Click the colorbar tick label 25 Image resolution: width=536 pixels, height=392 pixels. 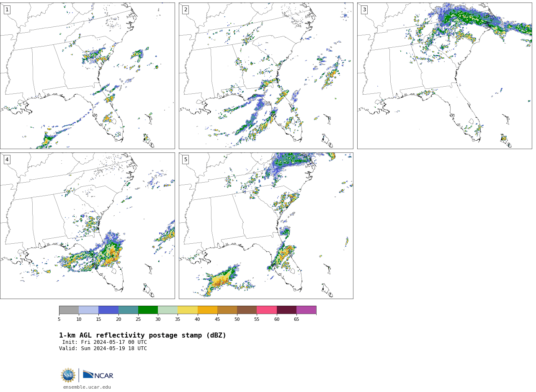138,319
